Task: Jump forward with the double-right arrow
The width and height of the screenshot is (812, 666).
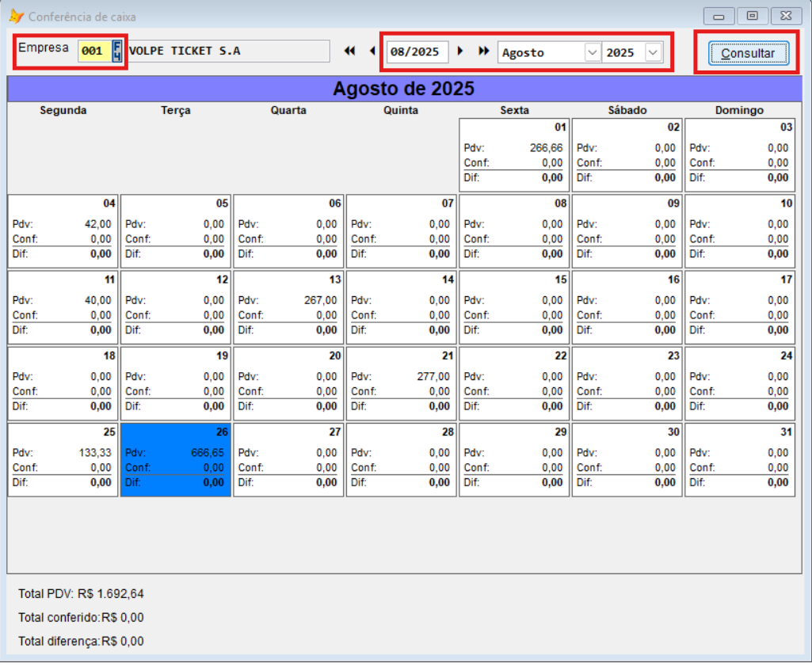Action: click(483, 51)
